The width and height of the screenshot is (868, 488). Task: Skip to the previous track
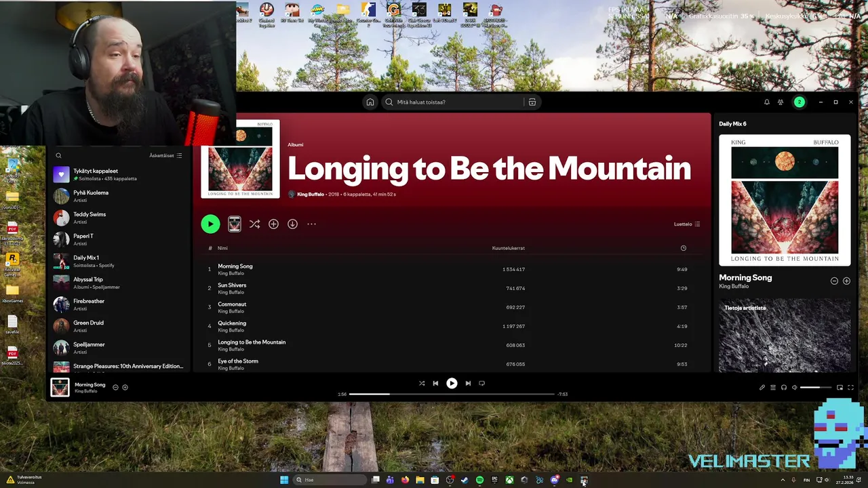point(435,384)
